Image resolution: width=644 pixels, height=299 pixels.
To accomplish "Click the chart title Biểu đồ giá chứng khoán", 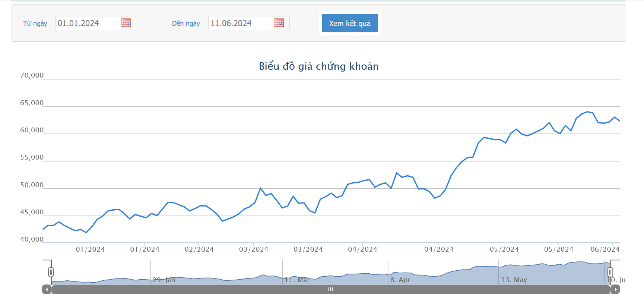I will point(318,66).
